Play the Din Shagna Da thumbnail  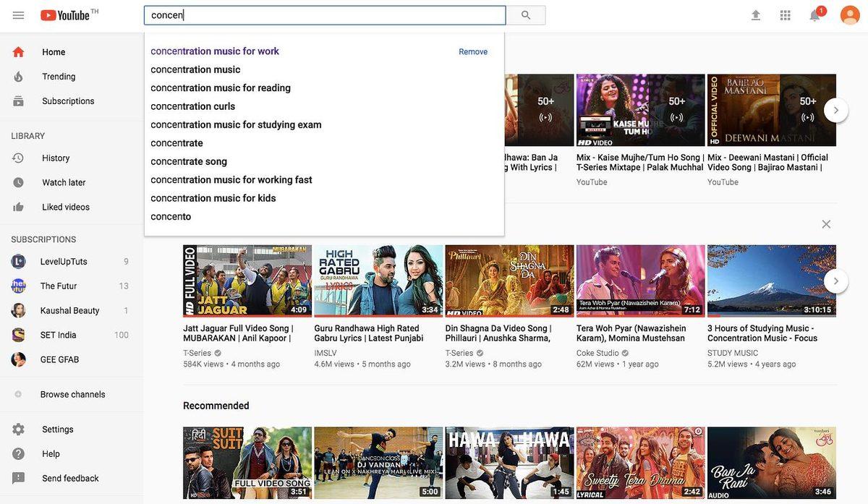point(509,281)
